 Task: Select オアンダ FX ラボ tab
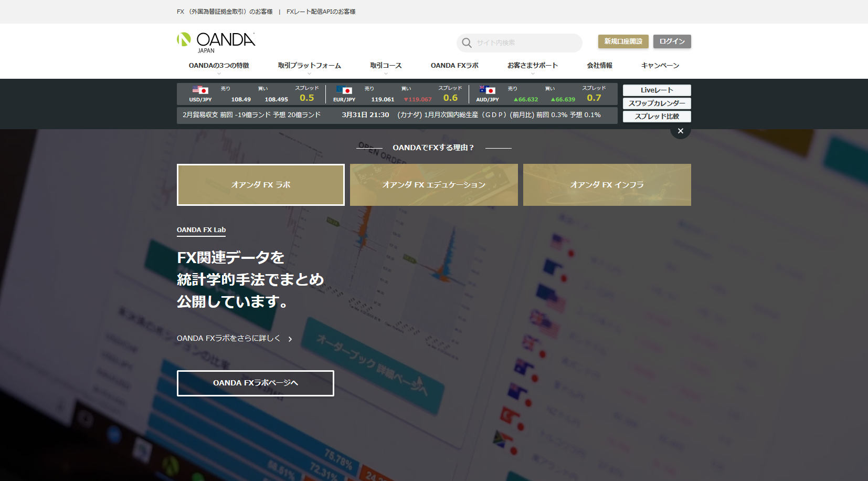[261, 185]
